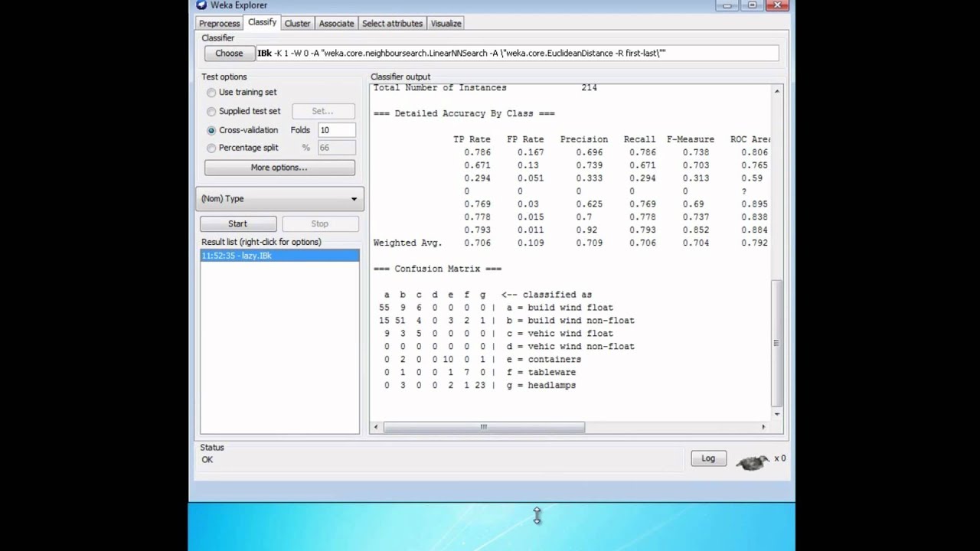Click the More options... button
Screen dimensions: 980x551
pos(279,168)
